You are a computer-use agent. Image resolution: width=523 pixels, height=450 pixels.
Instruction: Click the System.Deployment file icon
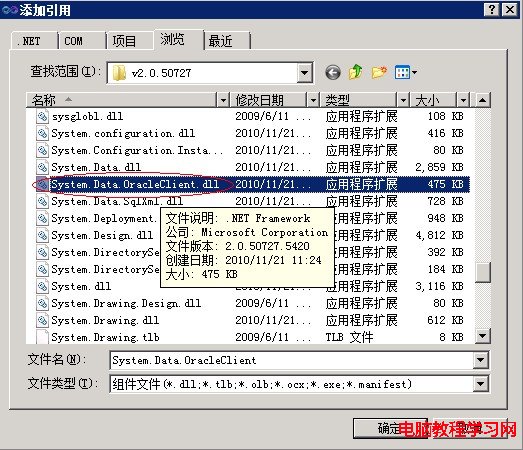click(x=42, y=218)
